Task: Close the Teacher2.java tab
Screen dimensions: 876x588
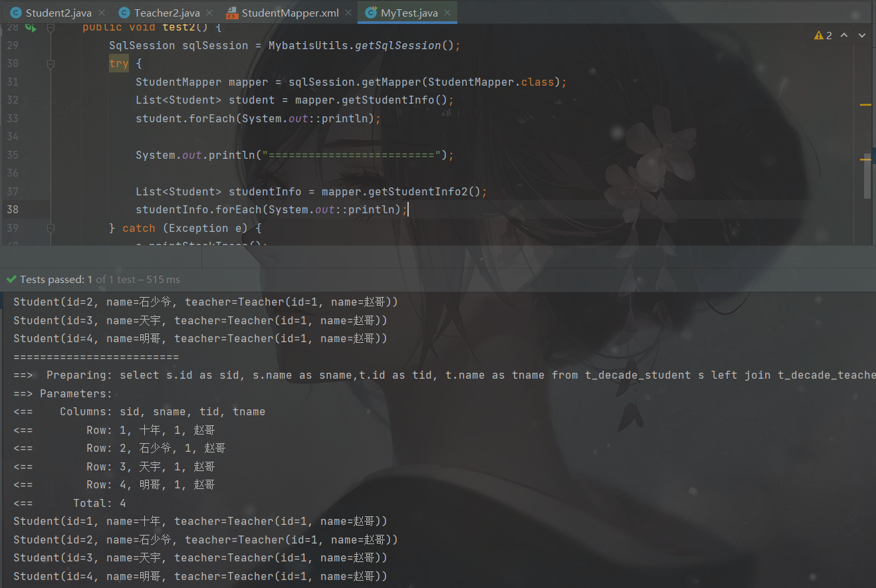Action: (209, 13)
